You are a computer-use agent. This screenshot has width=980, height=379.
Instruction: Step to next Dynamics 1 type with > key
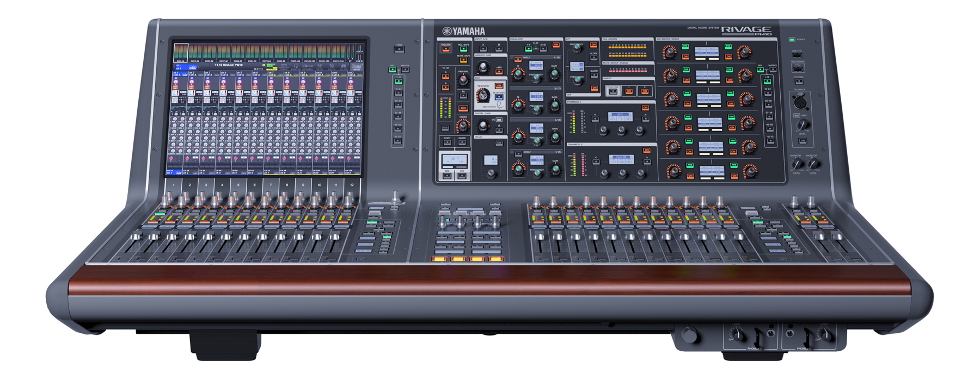click(x=646, y=119)
